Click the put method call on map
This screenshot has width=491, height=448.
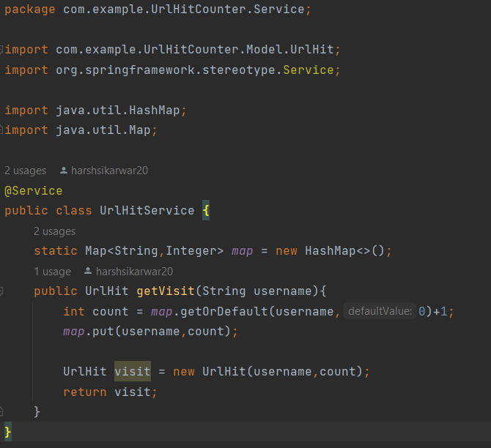pos(103,332)
